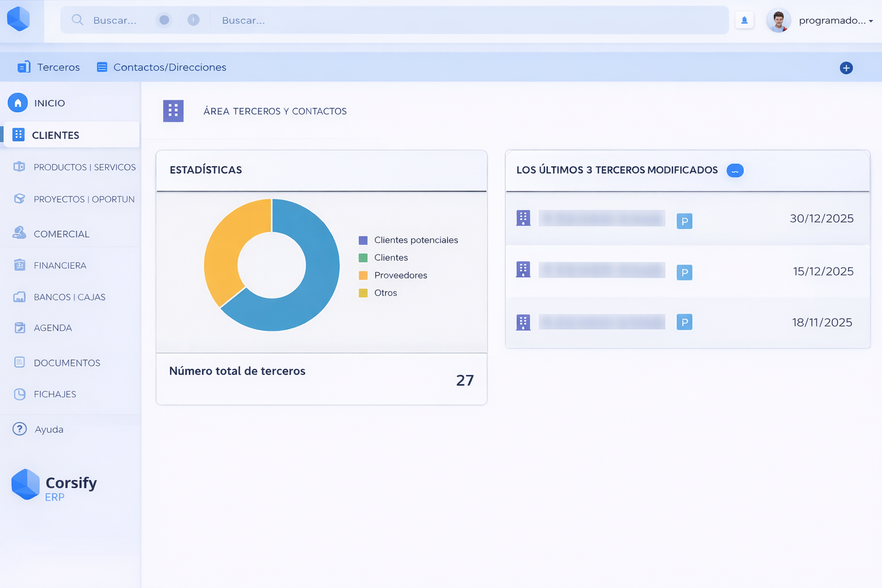The height and width of the screenshot is (588, 882).
Task: Open the programado user account dropdown
Action: (832, 20)
